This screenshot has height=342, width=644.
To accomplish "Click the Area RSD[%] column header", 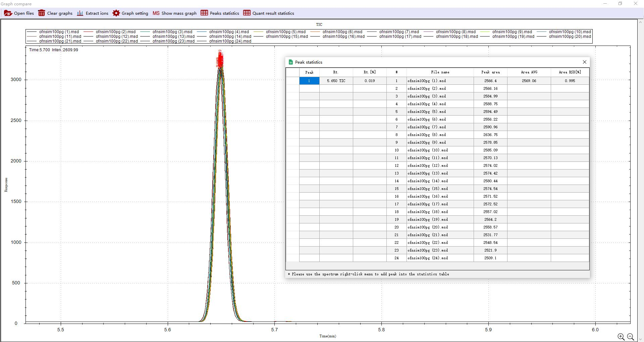I will point(570,72).
